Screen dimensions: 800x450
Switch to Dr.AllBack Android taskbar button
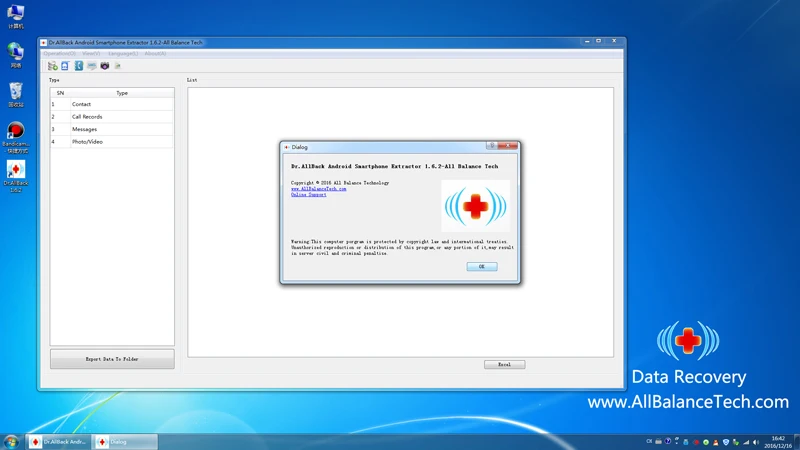[x=58, y=442]
